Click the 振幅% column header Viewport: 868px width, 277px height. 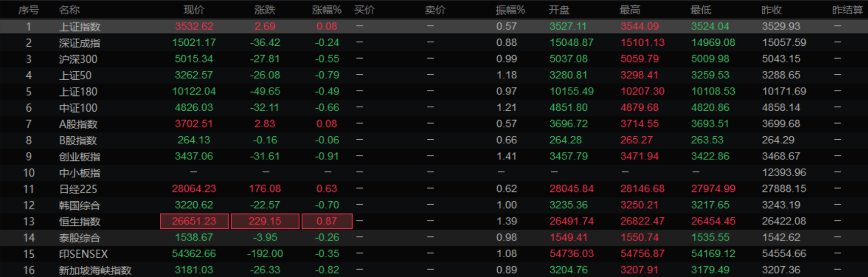510,10
